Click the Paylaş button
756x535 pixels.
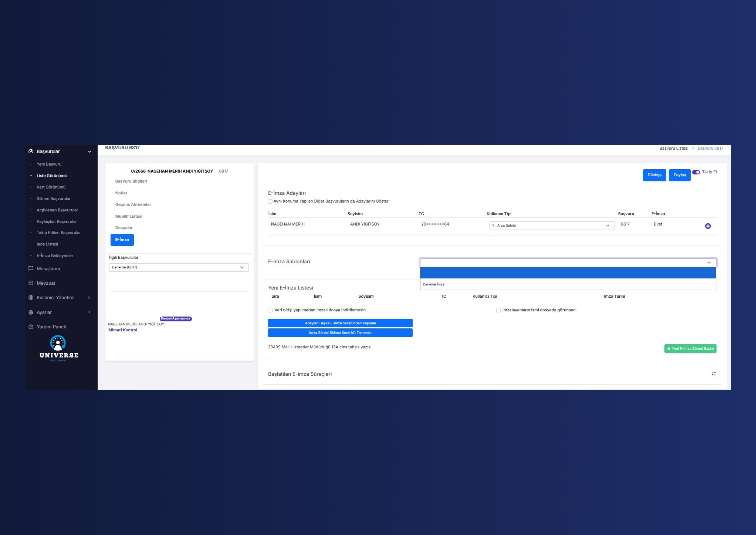click(x=680, y=175)
